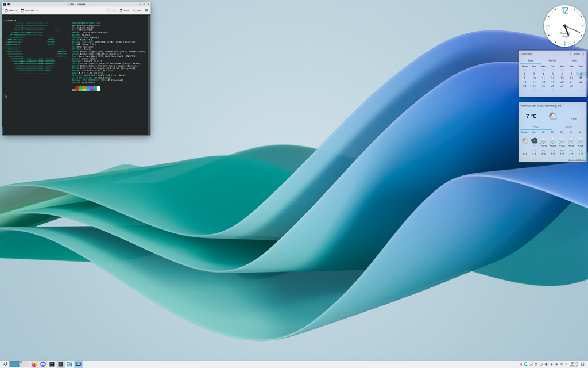
Task: Click the Today button in calendar widget
Action: click(x=577, y=54)
